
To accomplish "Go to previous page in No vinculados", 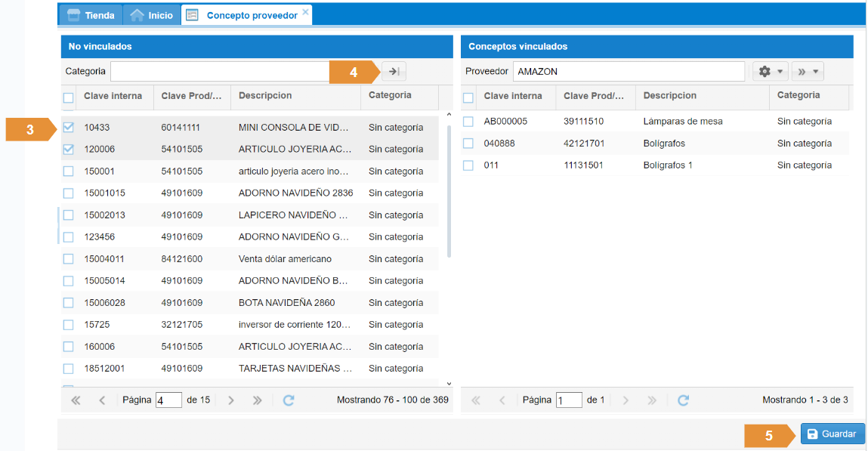I will click(102, 400).
